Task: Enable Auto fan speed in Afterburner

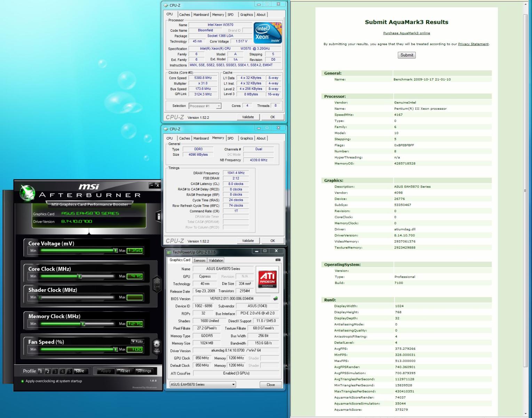Action: 137,341
